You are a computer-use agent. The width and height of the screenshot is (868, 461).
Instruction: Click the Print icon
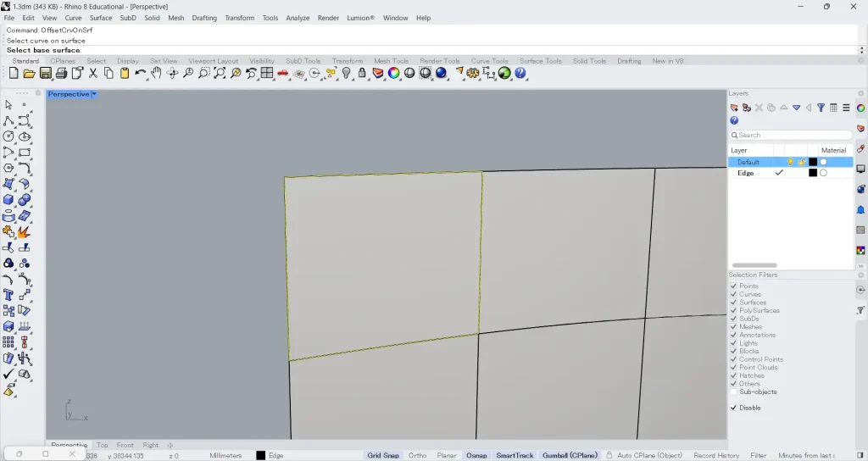click(x=61, y=73)
